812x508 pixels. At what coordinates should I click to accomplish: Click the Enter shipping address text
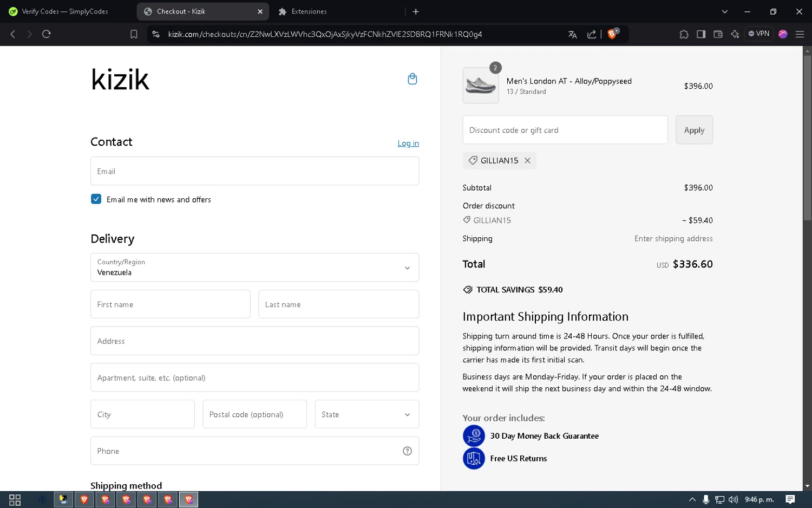[673, 239]
